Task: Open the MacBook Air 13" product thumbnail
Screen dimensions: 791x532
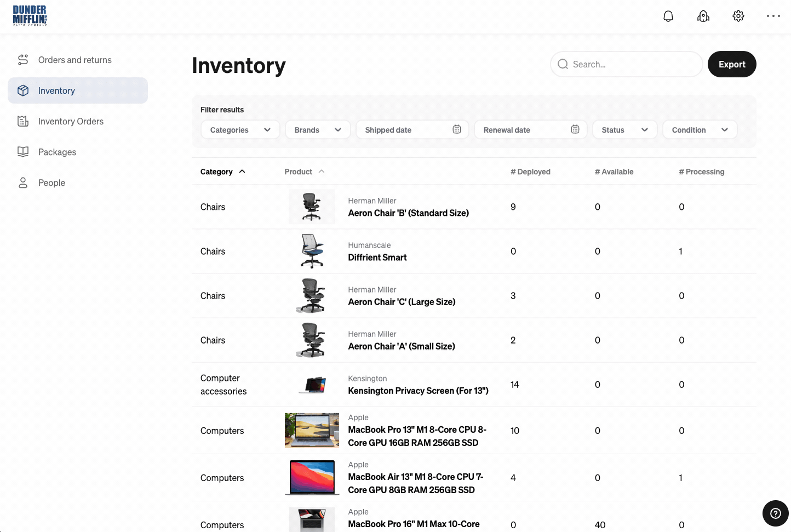Action: 312,478
